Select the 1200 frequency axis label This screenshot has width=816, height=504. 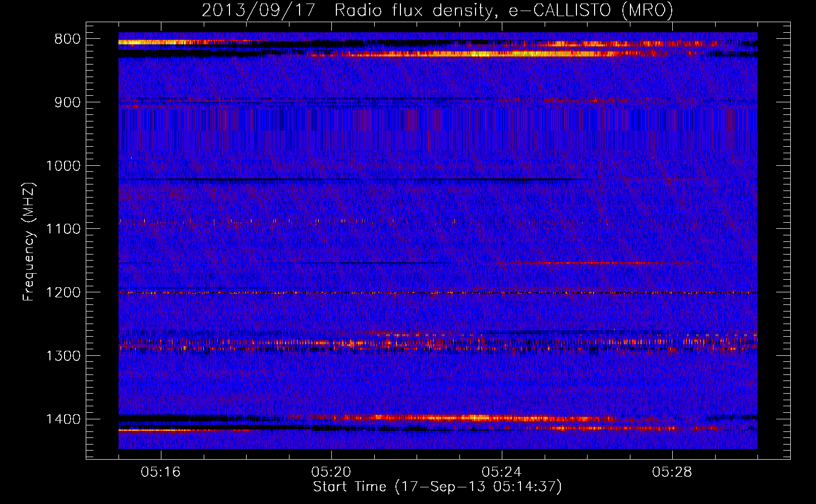coord(63,293)
